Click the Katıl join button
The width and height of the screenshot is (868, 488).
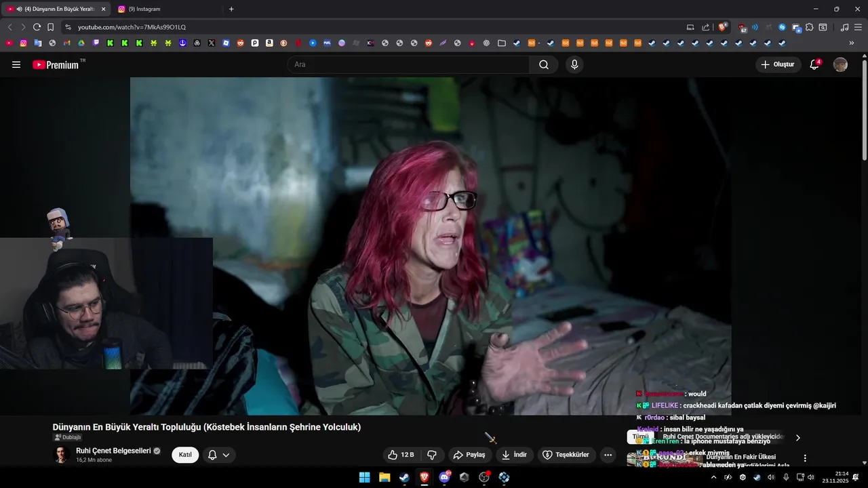click(x=185, y=455)
